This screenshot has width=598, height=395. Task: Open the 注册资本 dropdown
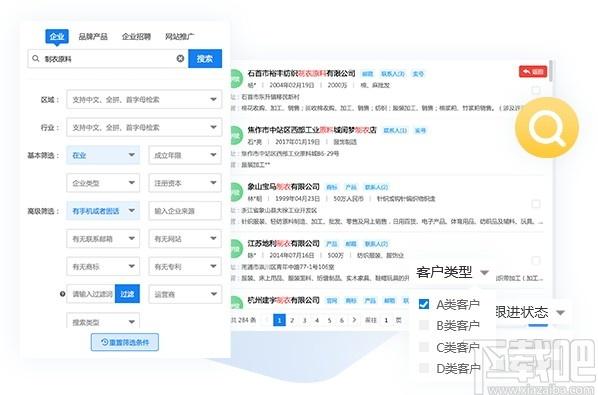[185, 183]
